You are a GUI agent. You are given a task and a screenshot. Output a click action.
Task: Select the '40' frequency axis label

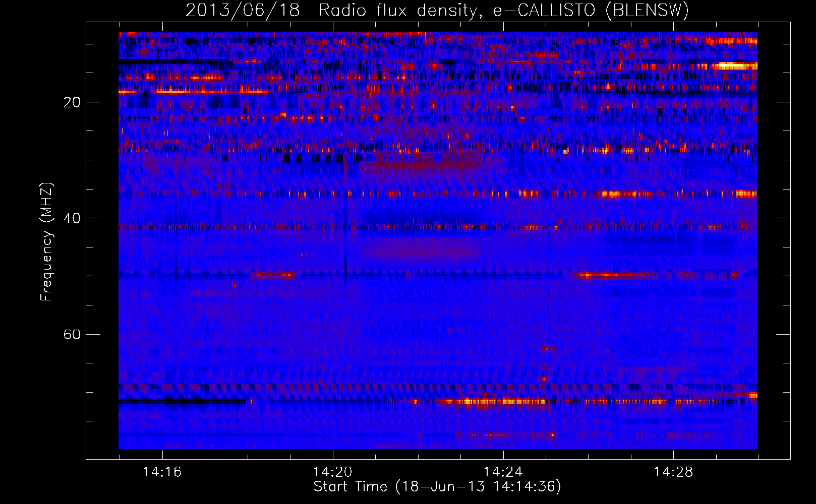72,218
